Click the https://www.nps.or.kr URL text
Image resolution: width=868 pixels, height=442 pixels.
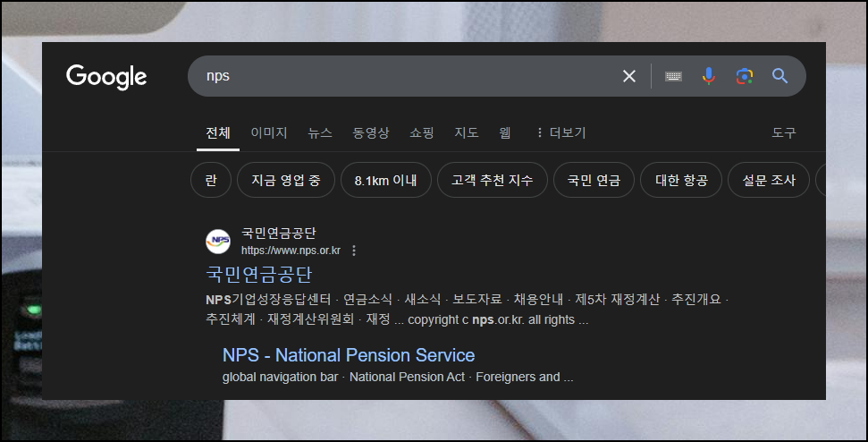tap(291, 251)
